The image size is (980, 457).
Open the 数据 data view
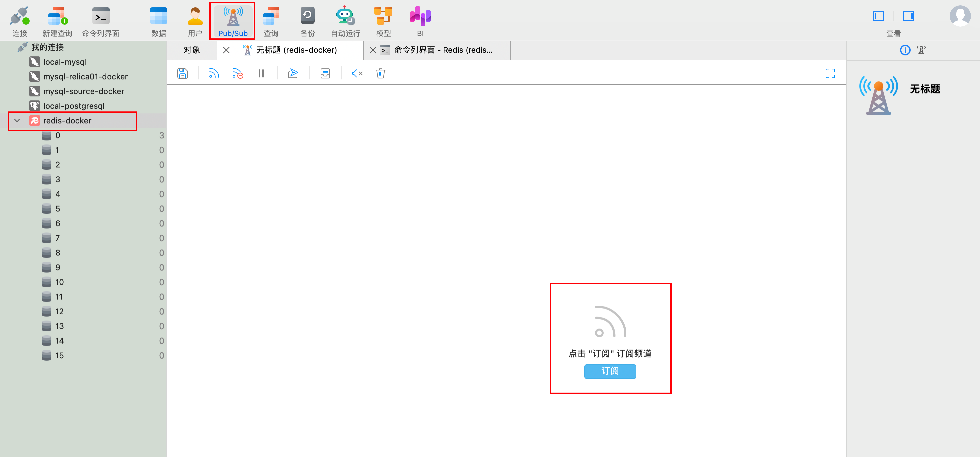pos(159,21)
